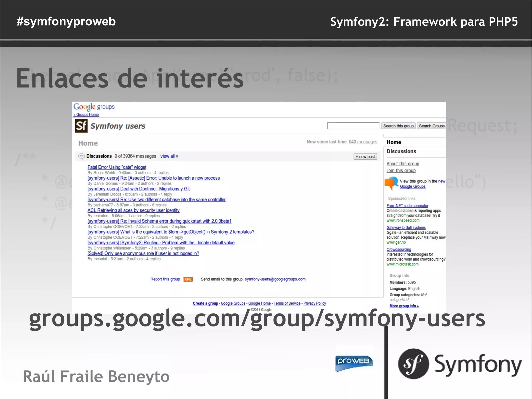Click the Symfony users Sf logo icon
Screen dimensions: 532x399
click(x=81, y=126)
